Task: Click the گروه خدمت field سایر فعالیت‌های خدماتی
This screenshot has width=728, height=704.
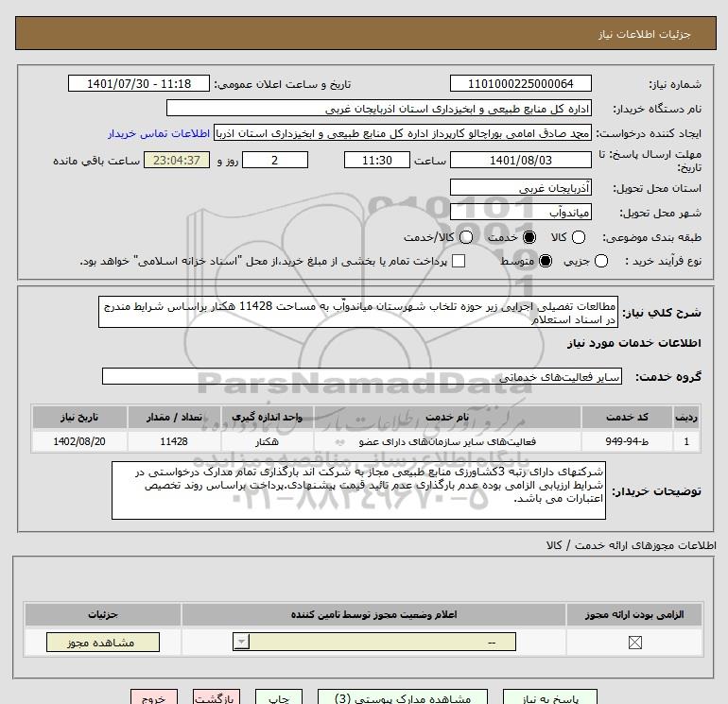Action: click(x=362, y=376)
